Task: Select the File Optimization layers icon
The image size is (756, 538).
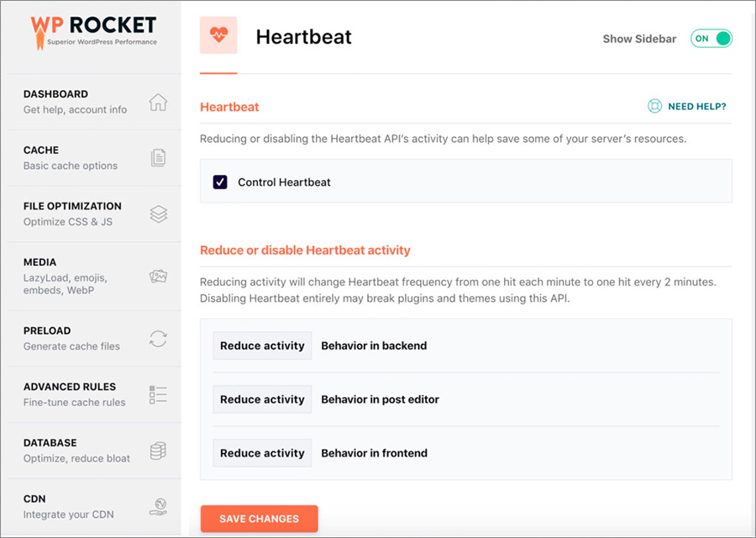Action: 158,214
